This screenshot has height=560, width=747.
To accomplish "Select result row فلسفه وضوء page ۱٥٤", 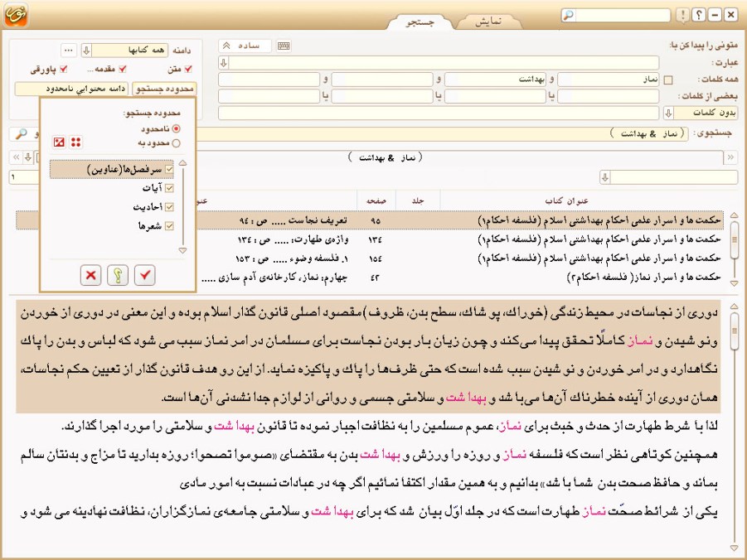I will tap(370, 258).
